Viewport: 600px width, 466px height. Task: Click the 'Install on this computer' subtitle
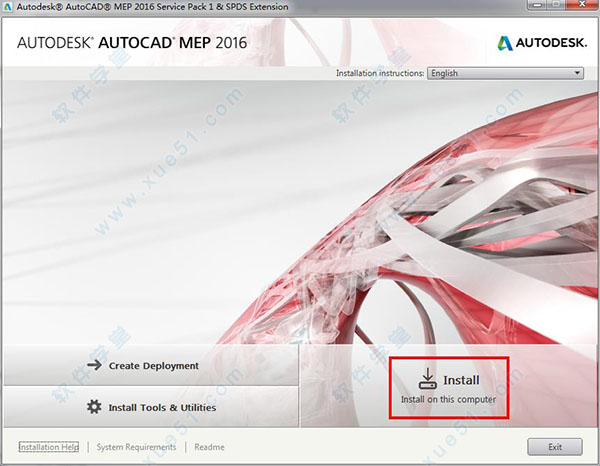(x=448, y=400)
